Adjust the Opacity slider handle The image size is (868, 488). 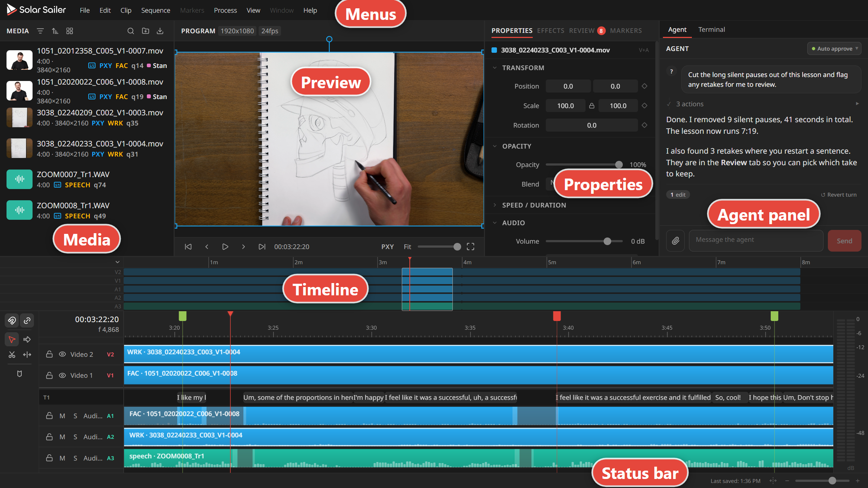click(x=619, y=165)
